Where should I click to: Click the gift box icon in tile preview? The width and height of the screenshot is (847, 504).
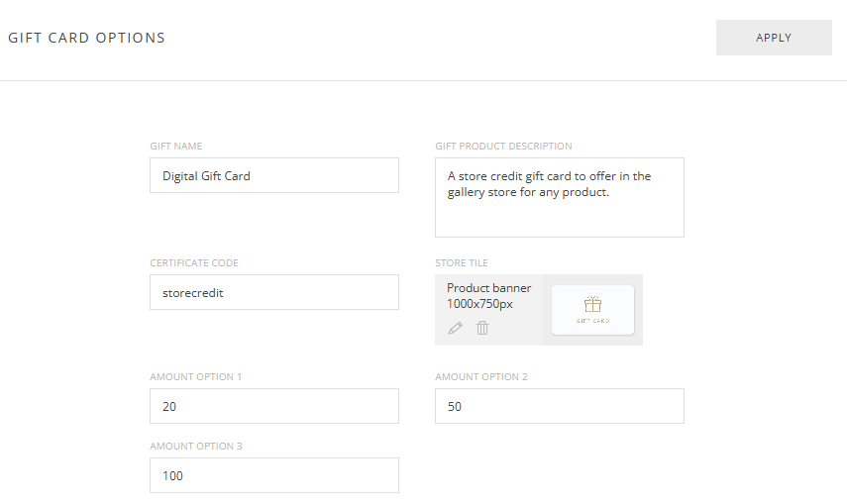(x=592, y=304)
